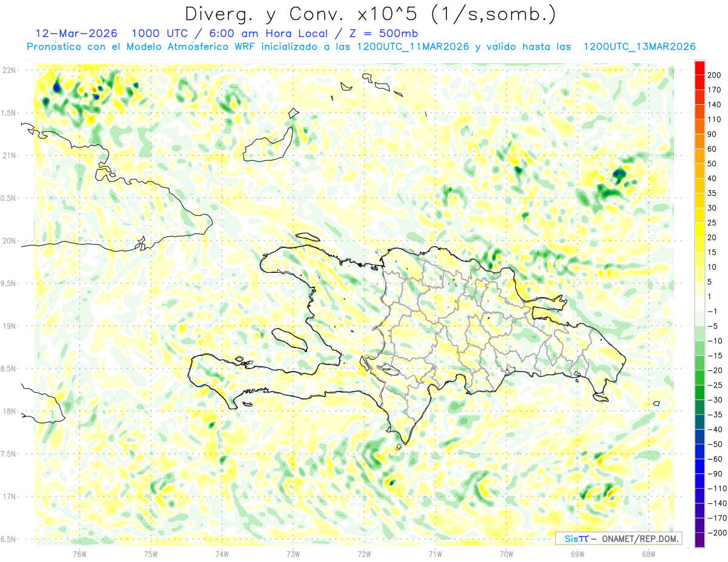This screenshot has height=562, width=728.
Task: Click the '-60' color scale value
Action: 716,459
